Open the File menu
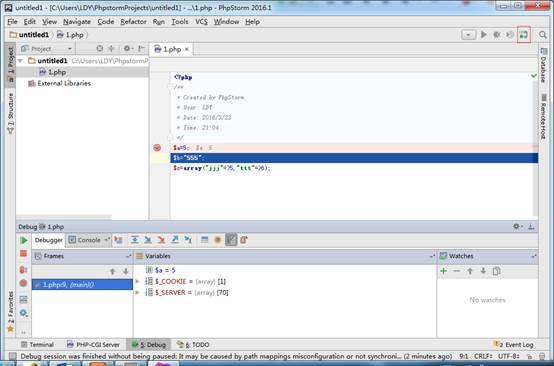 [x=12, y=22]
